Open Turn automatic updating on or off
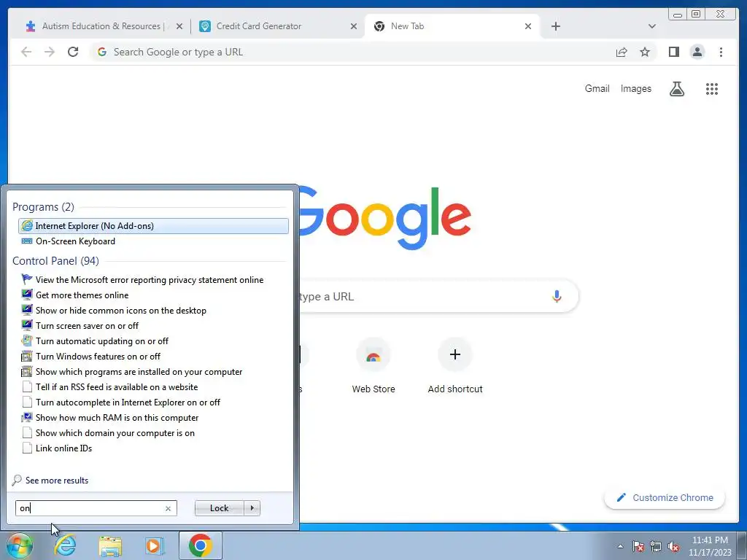Image resolution: width=747 pixels, height=560 pixels. tap(153, 341)
